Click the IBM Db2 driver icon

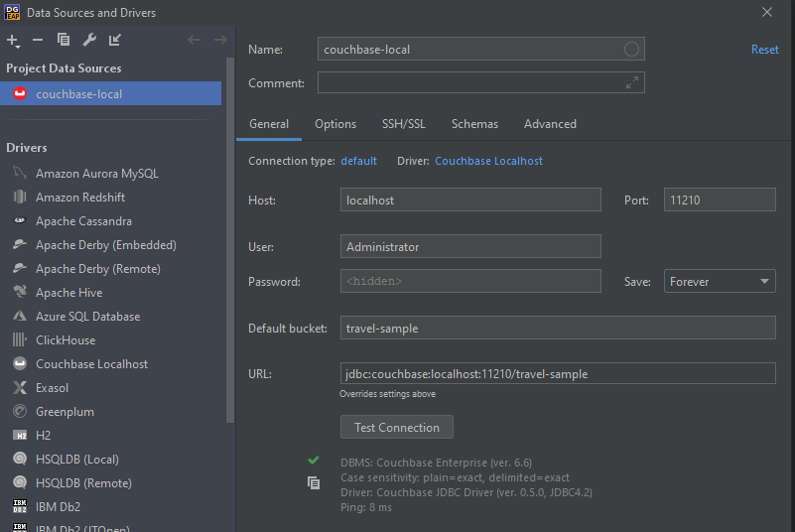coord(20,506)
